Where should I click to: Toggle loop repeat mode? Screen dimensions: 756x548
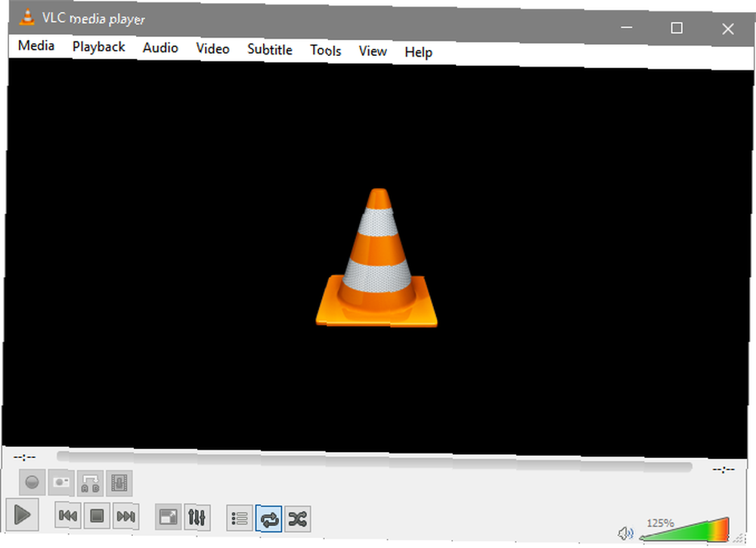click(268, 519)
